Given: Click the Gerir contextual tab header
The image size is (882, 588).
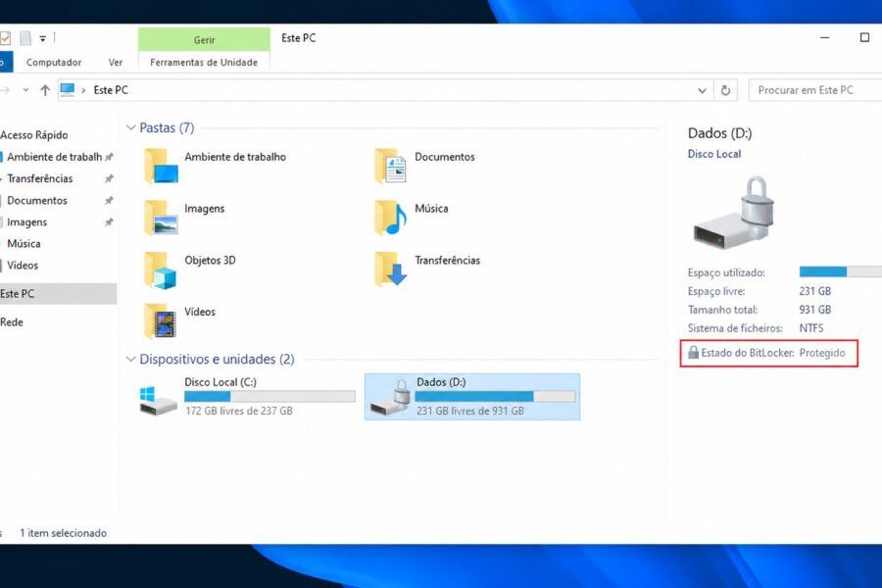Looking at the screenshot, I should tap(204, 39).
